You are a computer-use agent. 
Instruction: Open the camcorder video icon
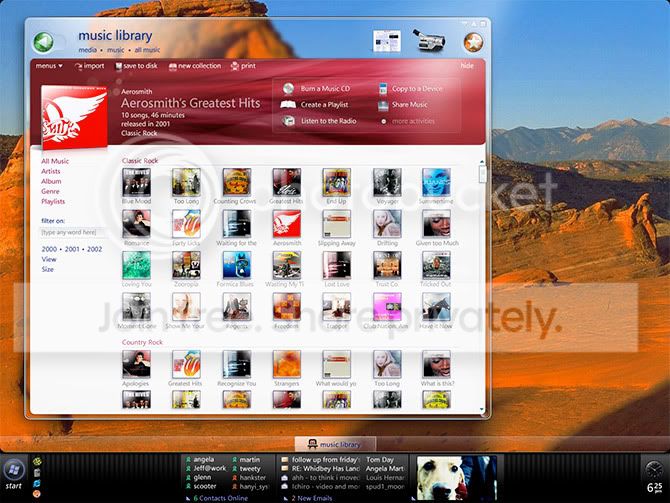click(429, 41)
